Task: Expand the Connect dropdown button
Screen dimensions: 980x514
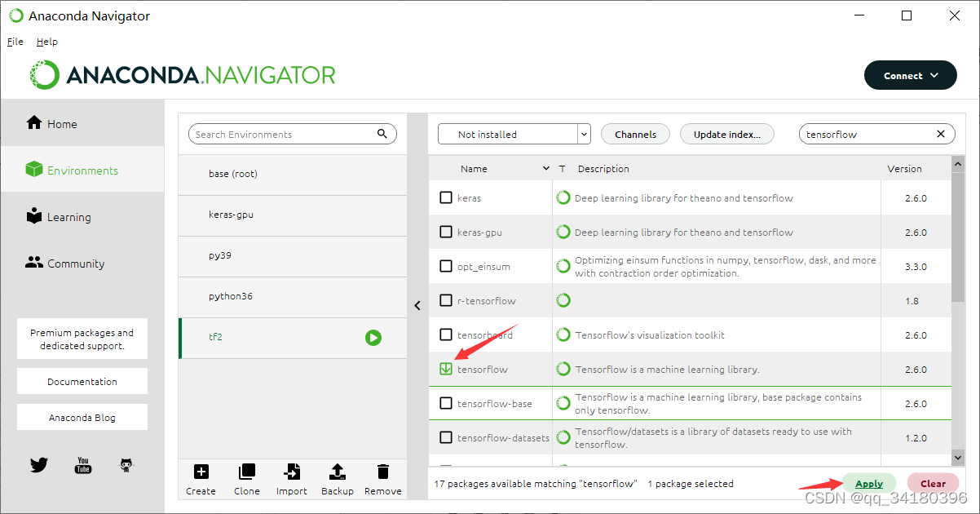Action: pos(911,75)
